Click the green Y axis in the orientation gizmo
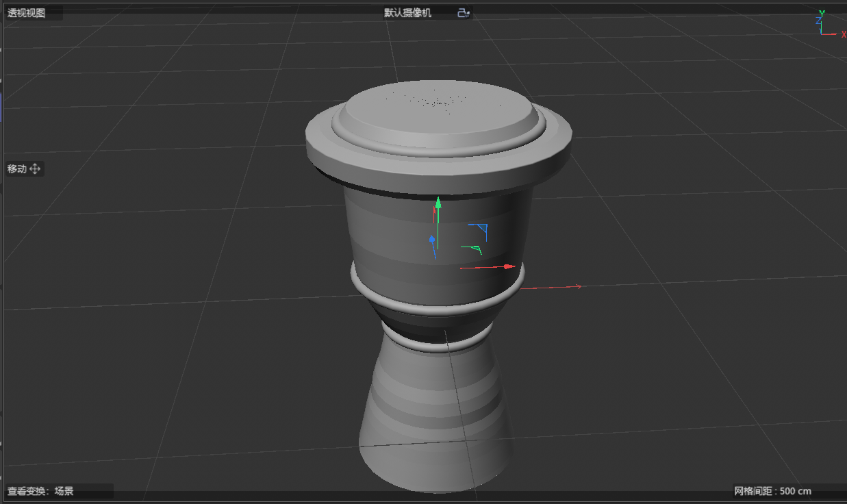Image resolution: width=847 pixels, height=504 pixels. tap(821, 11)
